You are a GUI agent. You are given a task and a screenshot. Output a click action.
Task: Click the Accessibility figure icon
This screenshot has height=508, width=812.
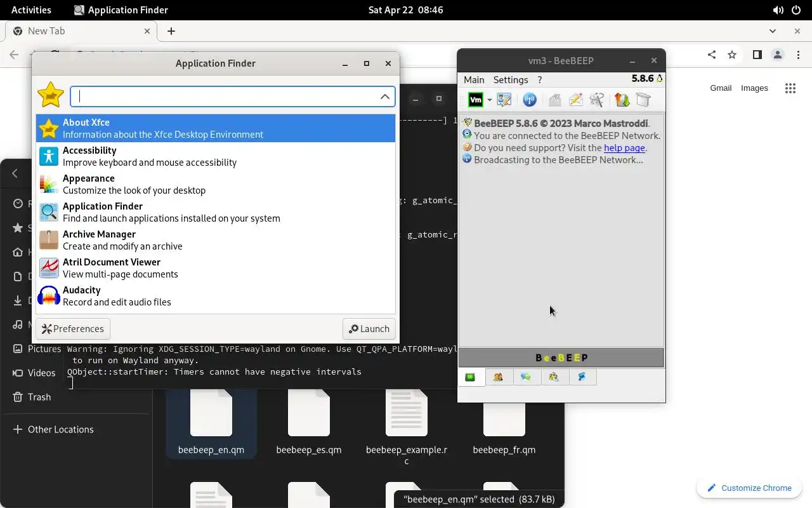coord(49,156)
